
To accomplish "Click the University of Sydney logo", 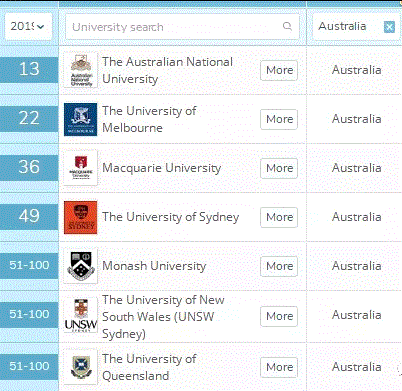I will (x=81, y=217).
